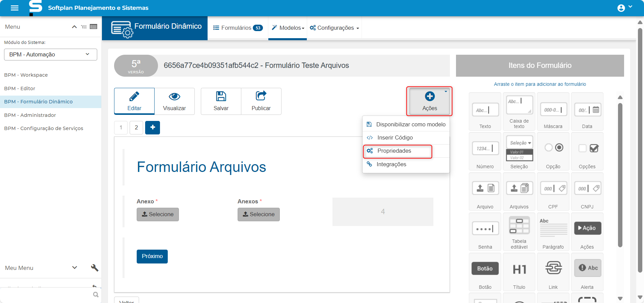The height and width of the screenshot is (303, 644).
Task: Expand the Configurações dropdown menu
Action: click(334, 28)
